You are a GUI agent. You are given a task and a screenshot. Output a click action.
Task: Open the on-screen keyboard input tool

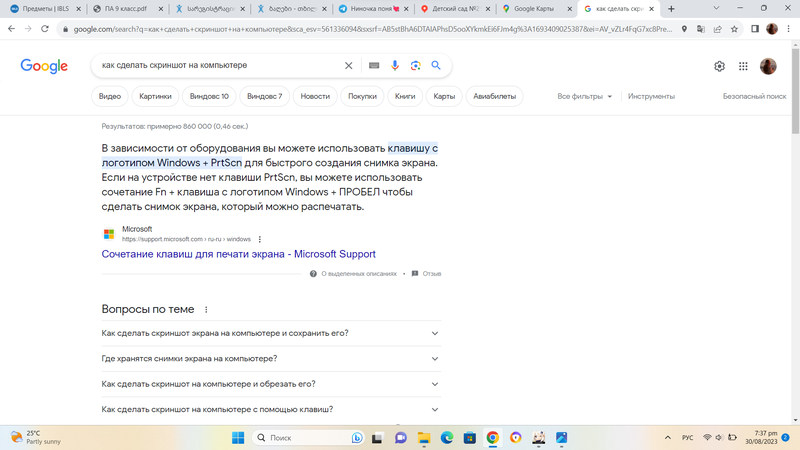point(374,66)
